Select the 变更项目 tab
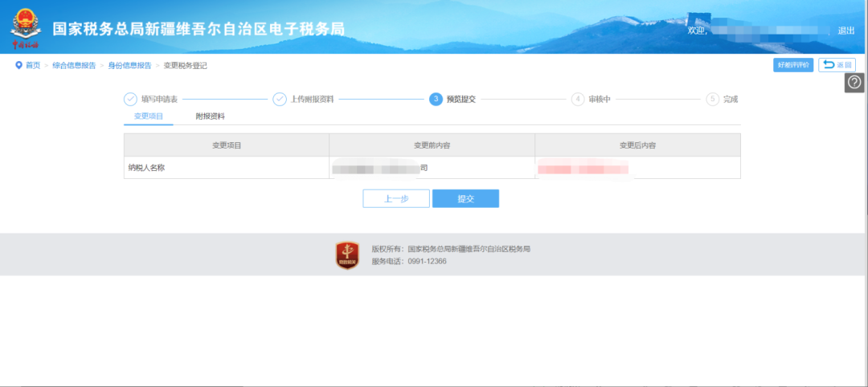 (x=149, y=116)
